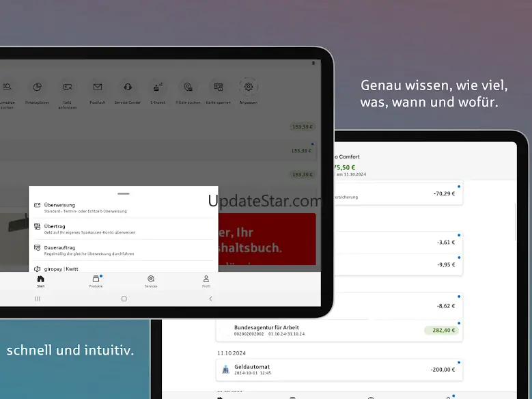Screen dimensions: 532x399
Task: Choose Dauerauftrag from the bottom sheet
Action: click(124, 251)
